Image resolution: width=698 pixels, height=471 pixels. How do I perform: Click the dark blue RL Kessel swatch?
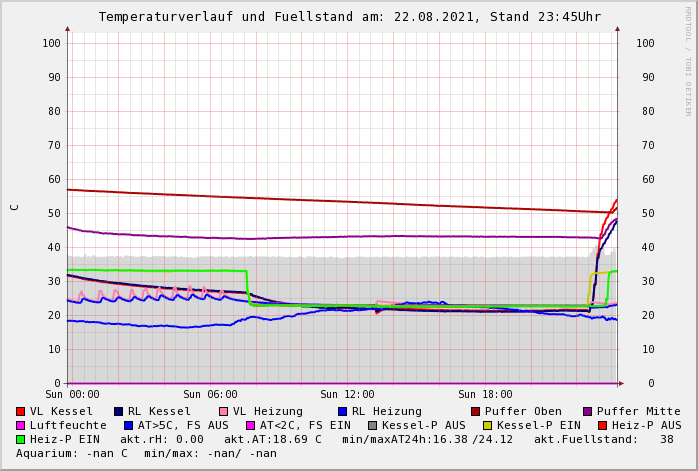pyautogui.click(x=119, y=411)
